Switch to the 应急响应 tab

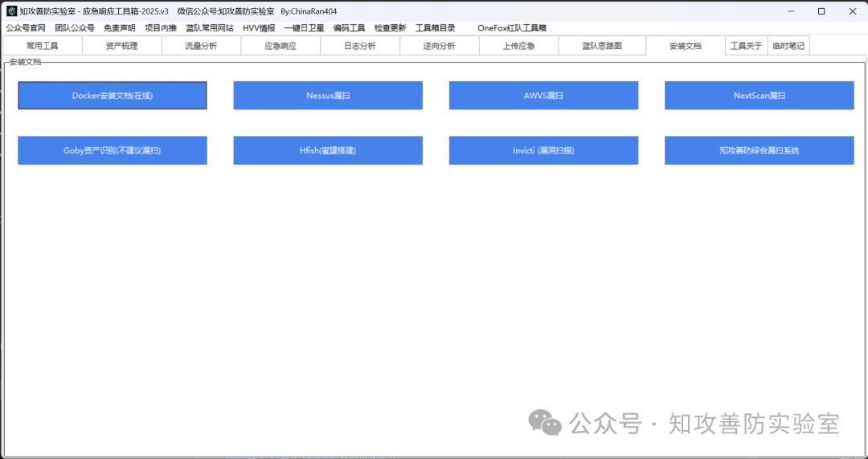coord(280,46)
